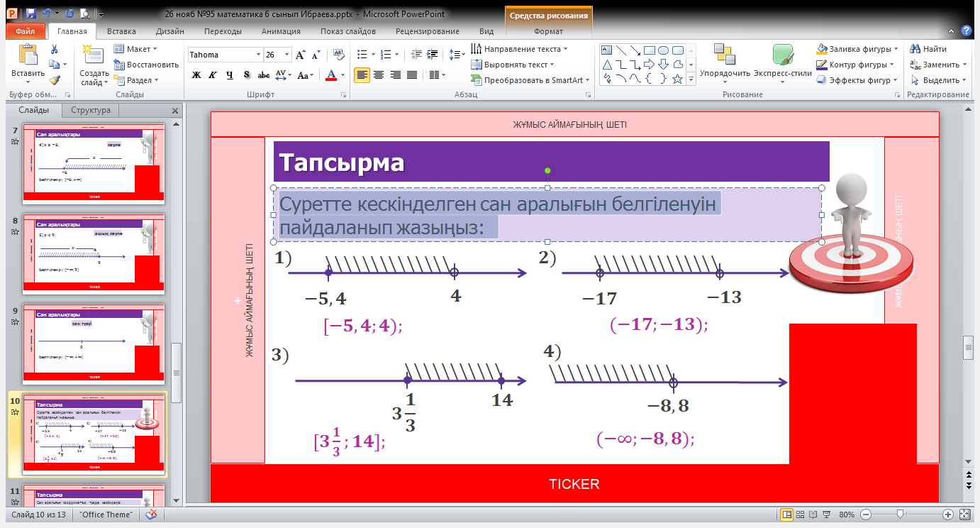
Task: Increase list indent level
Action: point(432,54)
